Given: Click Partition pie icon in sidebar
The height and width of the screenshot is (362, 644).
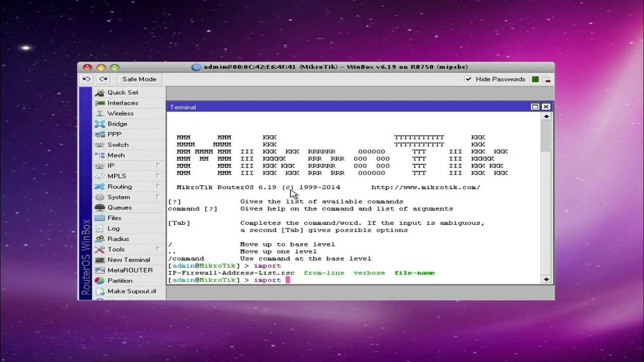Looking at the screenshot, I should [100, 281].
